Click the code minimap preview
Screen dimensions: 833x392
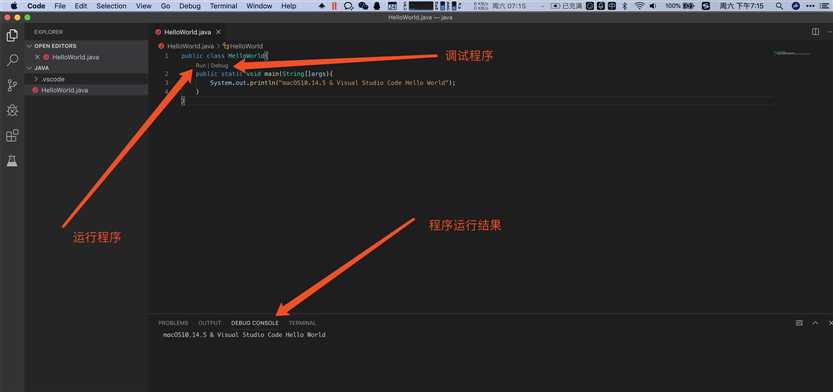point(792,53)
